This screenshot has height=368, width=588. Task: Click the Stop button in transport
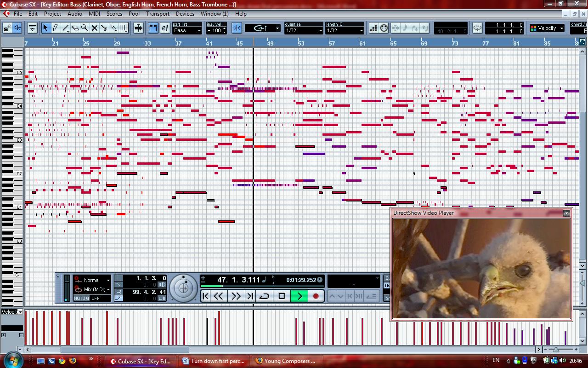click(282, 296)
